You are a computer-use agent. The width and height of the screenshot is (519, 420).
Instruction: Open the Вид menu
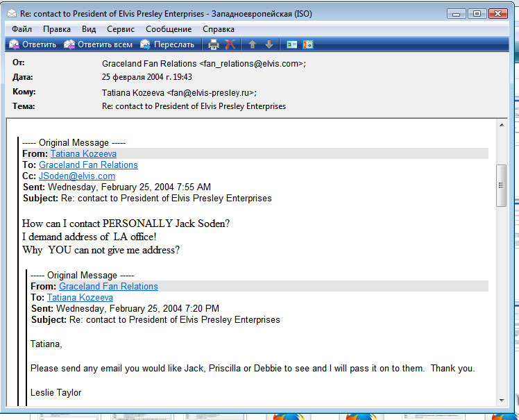[x=89, y=29]
